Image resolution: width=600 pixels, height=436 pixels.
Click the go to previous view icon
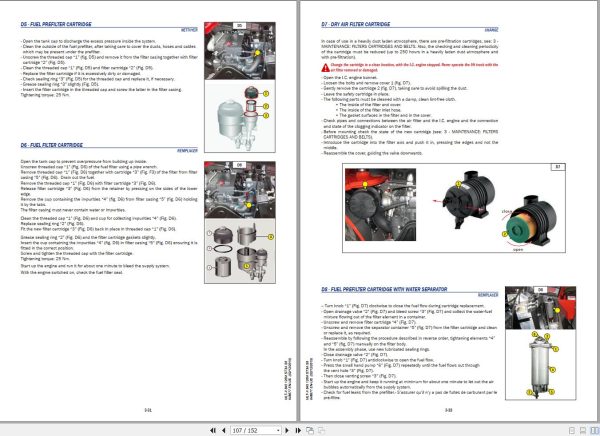310,431
